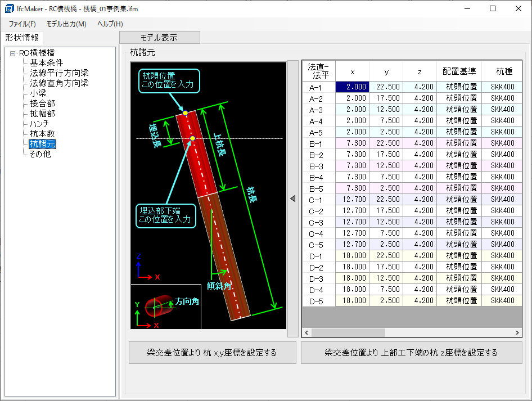Open 杭種 cell for row A-5

pos(502,132)
